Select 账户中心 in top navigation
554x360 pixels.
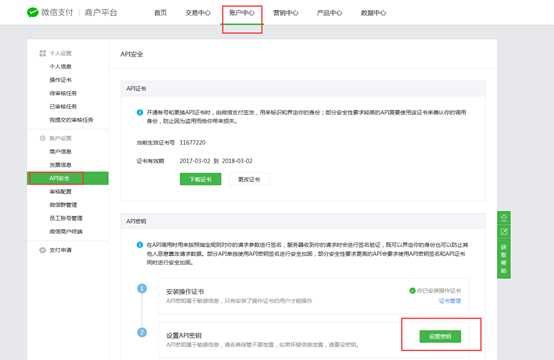[242, 13]
